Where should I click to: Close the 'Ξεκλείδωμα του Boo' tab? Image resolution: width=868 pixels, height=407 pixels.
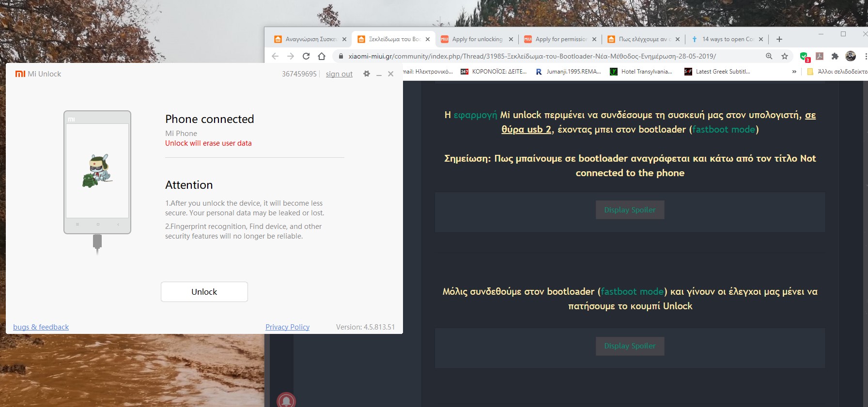point(428,39)
